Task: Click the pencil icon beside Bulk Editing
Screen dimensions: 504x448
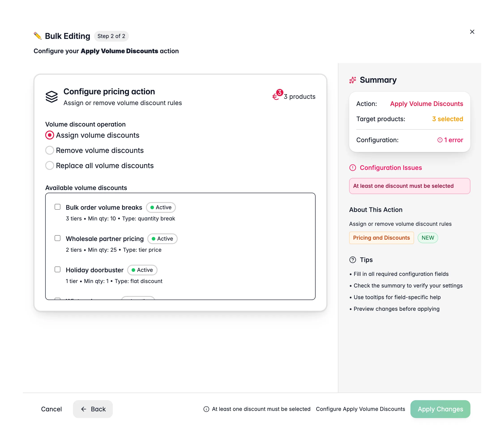Action: coord(37,36)
